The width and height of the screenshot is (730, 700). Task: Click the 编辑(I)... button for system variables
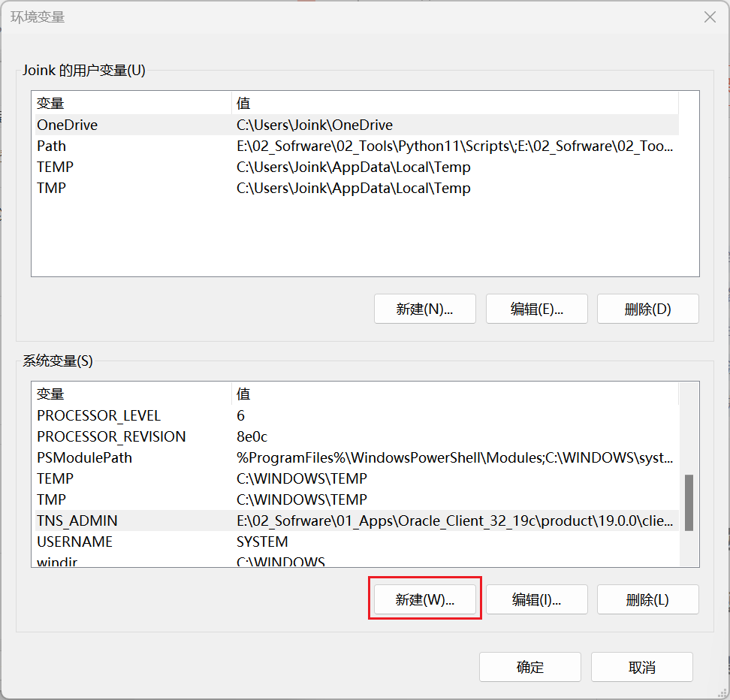[536, 599]
